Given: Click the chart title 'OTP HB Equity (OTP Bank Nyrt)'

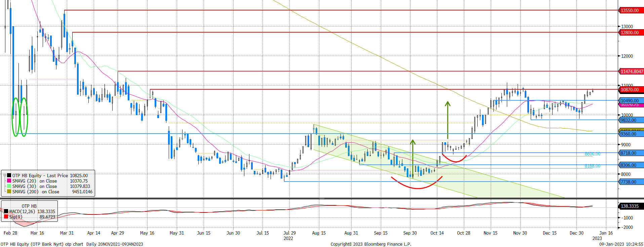Looking at the screenshot, I should [32, 244].
